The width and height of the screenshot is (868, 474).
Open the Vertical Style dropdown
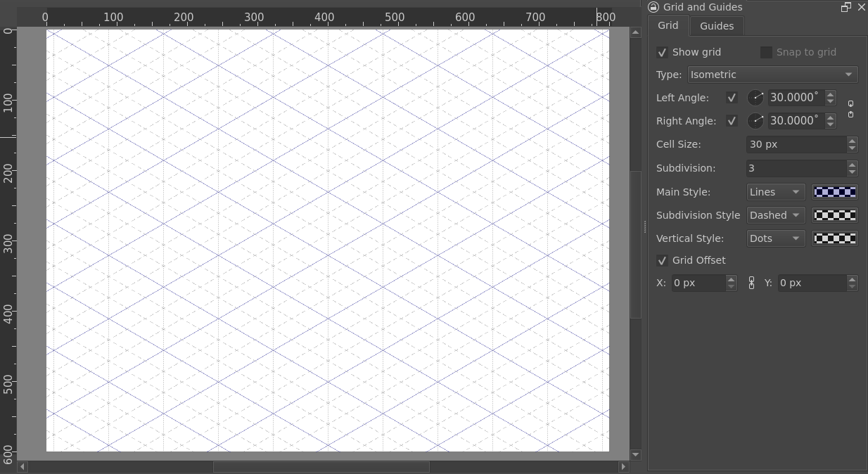(775, 238)
